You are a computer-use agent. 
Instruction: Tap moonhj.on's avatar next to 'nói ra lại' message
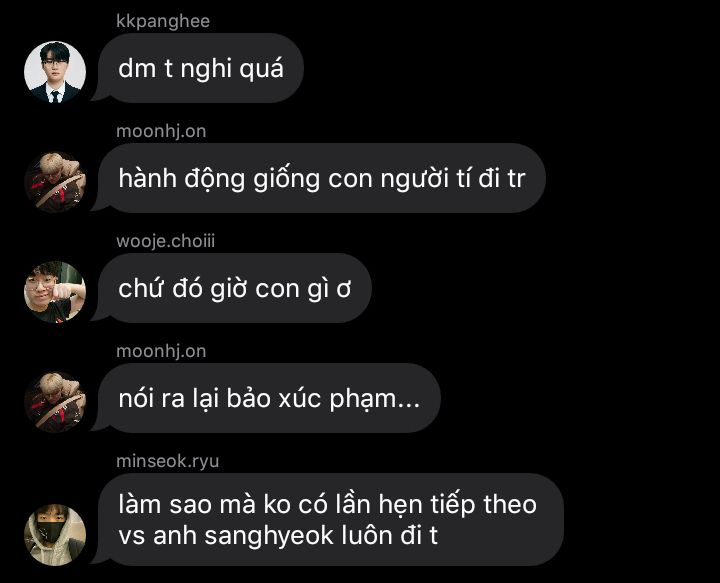(x=55, y=402)
